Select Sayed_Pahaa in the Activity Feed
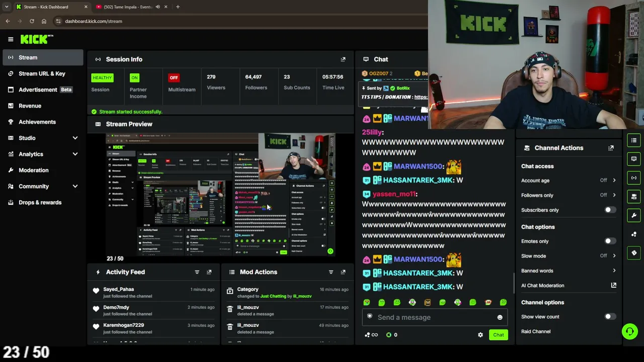The image size is (644, 362). (119, 289)
